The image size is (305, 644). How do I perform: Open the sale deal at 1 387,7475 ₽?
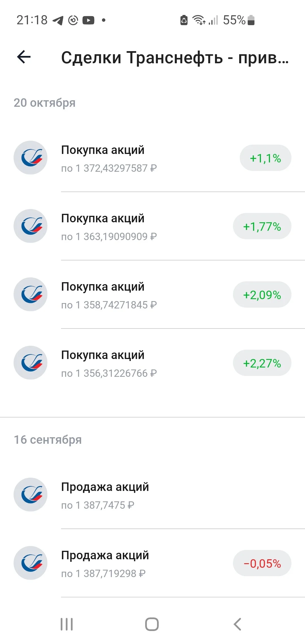click(152, 495)
